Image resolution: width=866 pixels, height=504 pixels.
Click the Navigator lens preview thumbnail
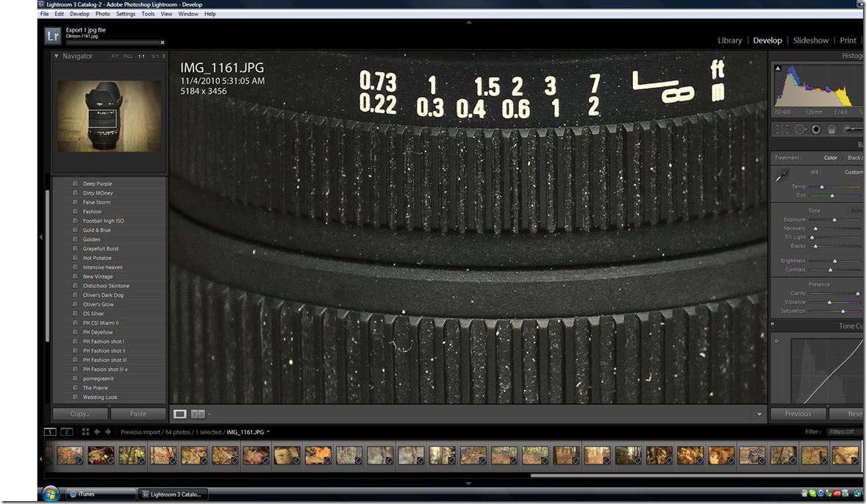tap(110, 116)
